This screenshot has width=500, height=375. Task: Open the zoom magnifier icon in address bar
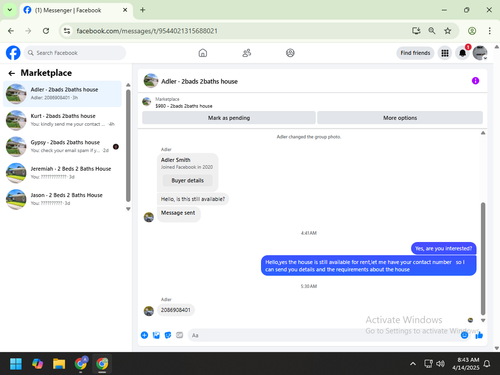tap(432, 31)
